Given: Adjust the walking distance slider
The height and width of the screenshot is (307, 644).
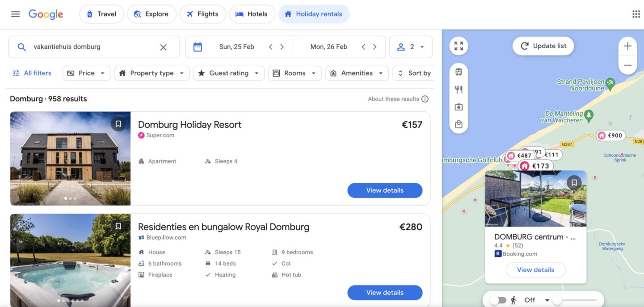Looking at the screenshot, I should pos(557,300).
